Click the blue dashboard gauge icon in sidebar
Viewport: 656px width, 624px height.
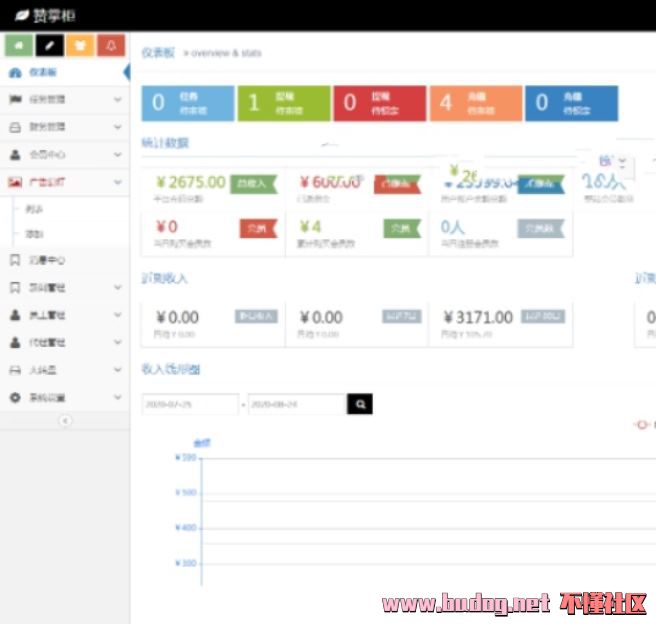click(15, 72)
